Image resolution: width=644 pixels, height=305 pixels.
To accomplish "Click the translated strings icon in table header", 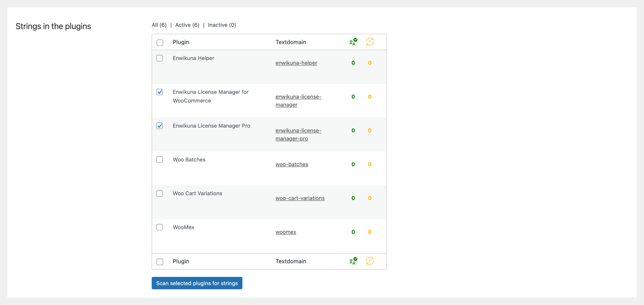I will [353, 42].
